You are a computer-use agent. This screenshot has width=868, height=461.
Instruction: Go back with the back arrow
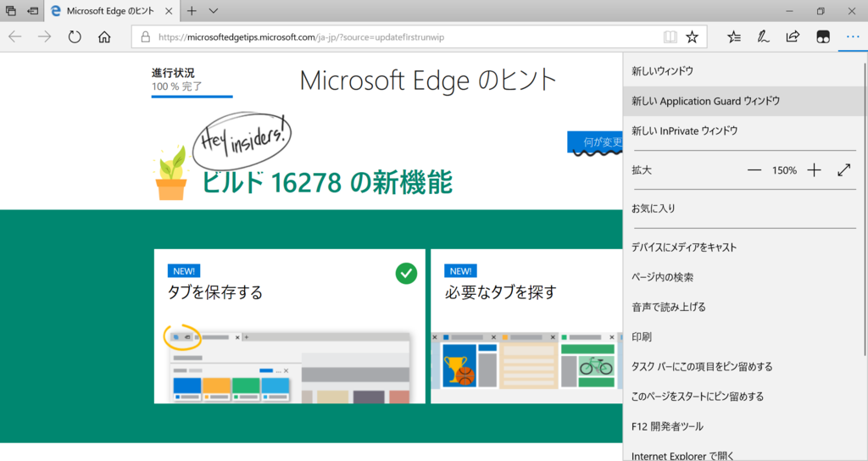coord(15,37)
